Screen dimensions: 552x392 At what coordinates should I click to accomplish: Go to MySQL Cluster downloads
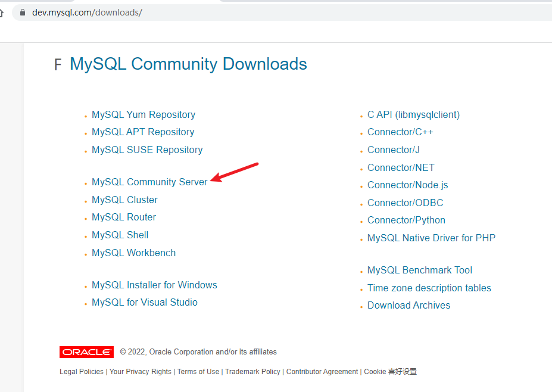124,200
